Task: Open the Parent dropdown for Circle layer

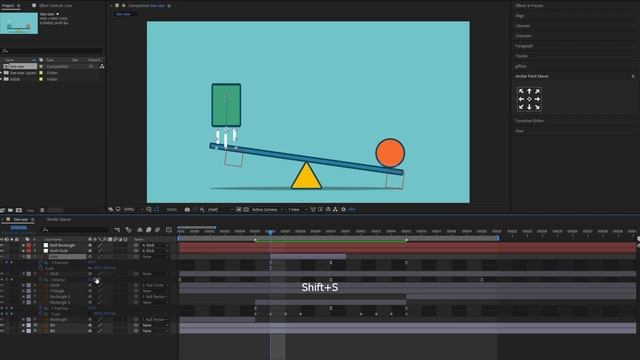Action: click(x=155, y=285)
